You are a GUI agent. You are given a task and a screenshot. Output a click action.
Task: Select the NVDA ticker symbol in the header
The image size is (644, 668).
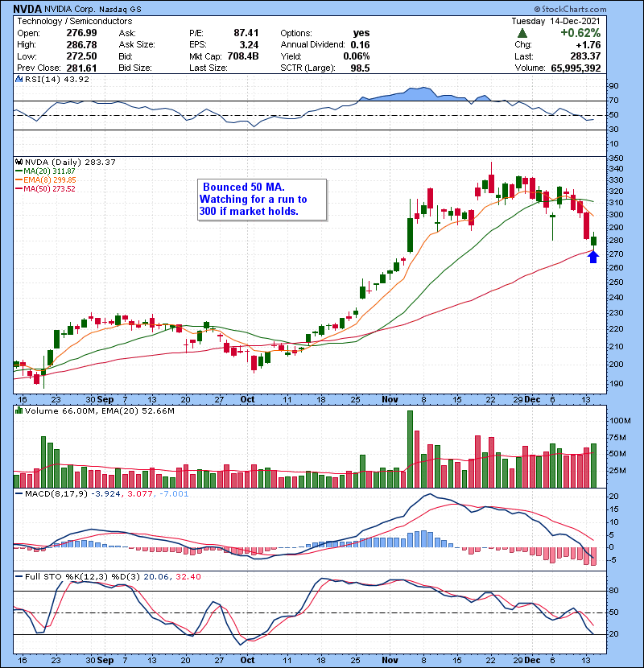pos(27,9)
